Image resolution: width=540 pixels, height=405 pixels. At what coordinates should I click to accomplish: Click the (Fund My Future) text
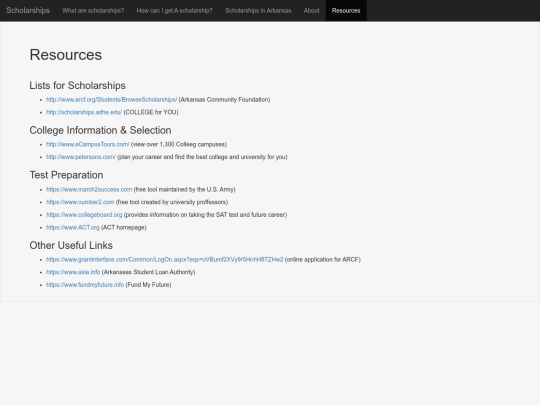pos(148,285)
